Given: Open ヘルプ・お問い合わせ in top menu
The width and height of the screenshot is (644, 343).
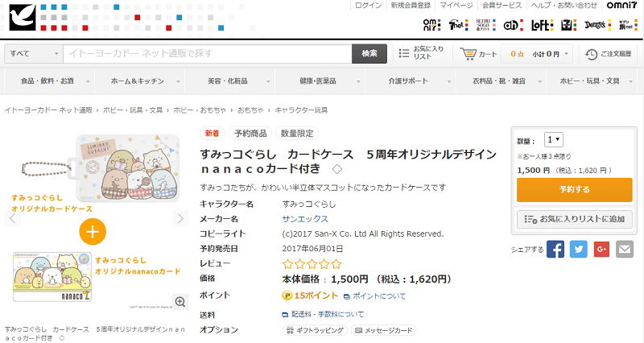Looking at the screenshot, I should click(x=564, y=6).
